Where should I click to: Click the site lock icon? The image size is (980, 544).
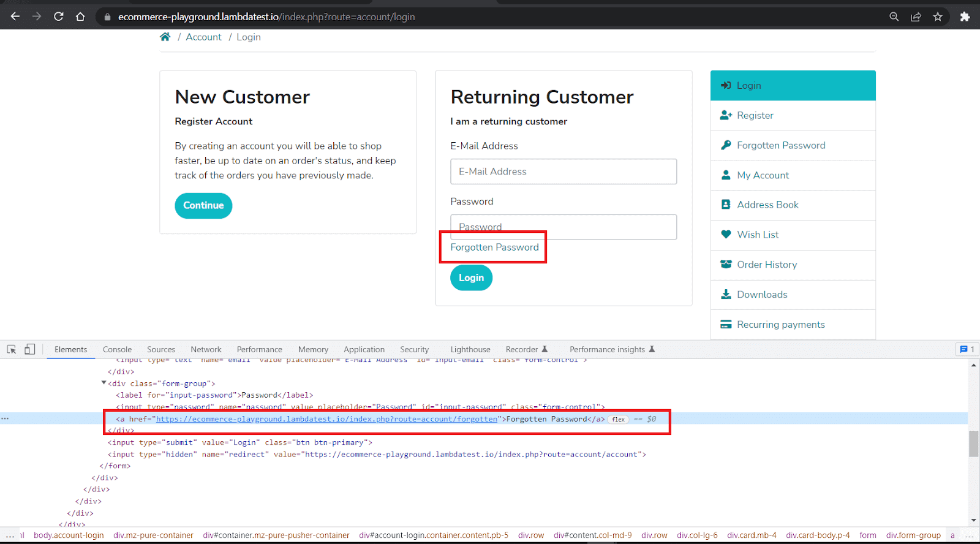point(107,17)
